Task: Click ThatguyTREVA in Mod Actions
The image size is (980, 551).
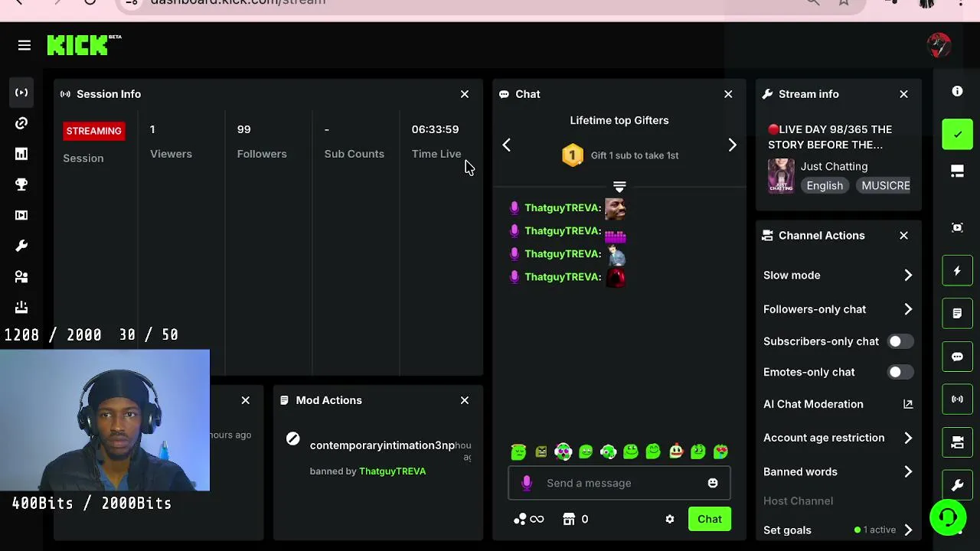Action: coord(392,471)
